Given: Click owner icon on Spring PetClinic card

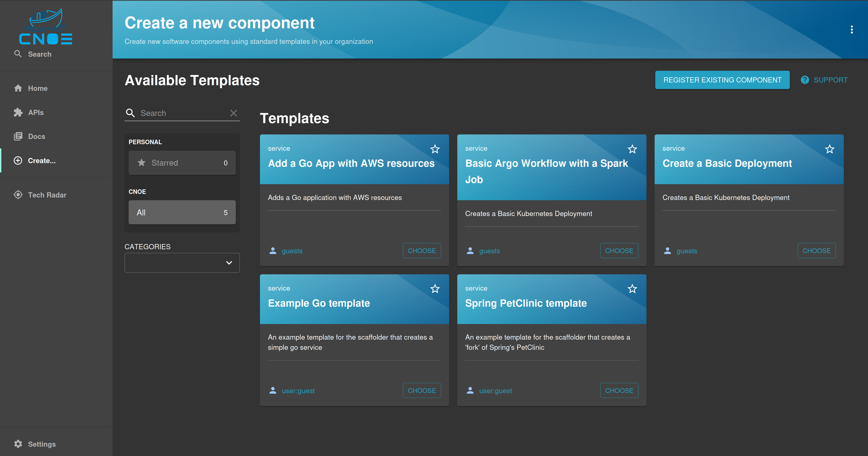Looking at the screenshot, I should 470,390.
